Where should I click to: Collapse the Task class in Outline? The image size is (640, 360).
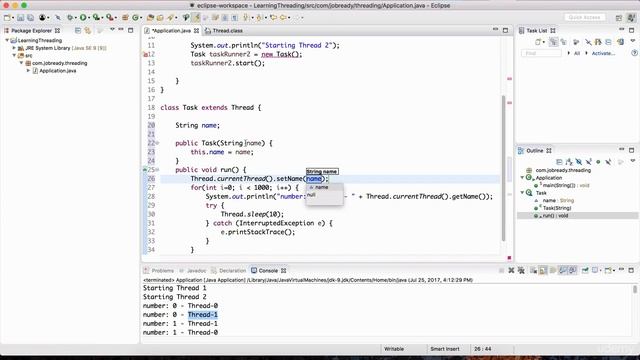click(x=522, y=193)
